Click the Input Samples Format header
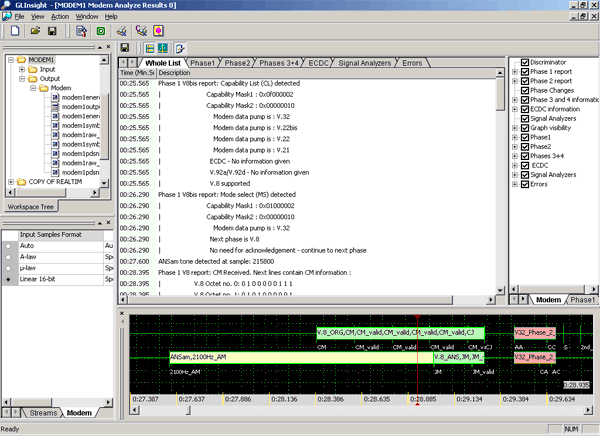 click(61, 235)
